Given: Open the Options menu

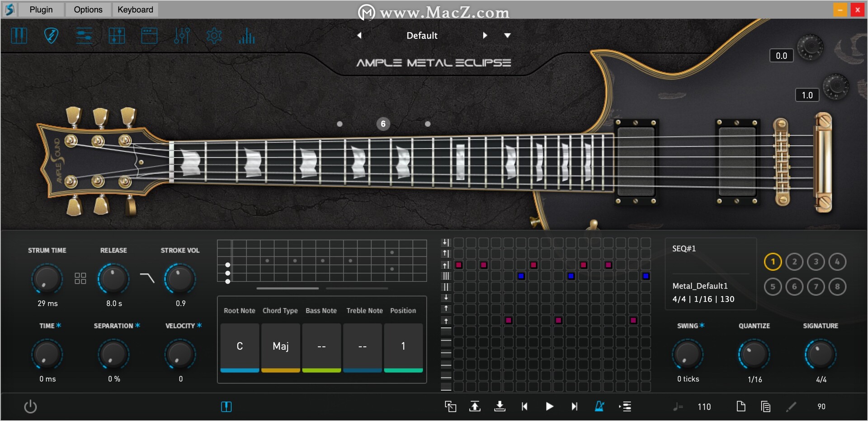Looking at the screenshot, I should point(88,9).
